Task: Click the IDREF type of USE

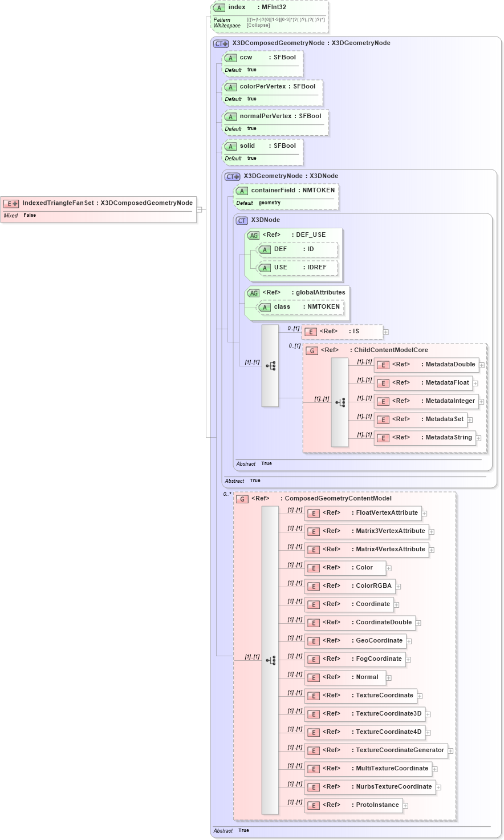Action: (318, 267)
